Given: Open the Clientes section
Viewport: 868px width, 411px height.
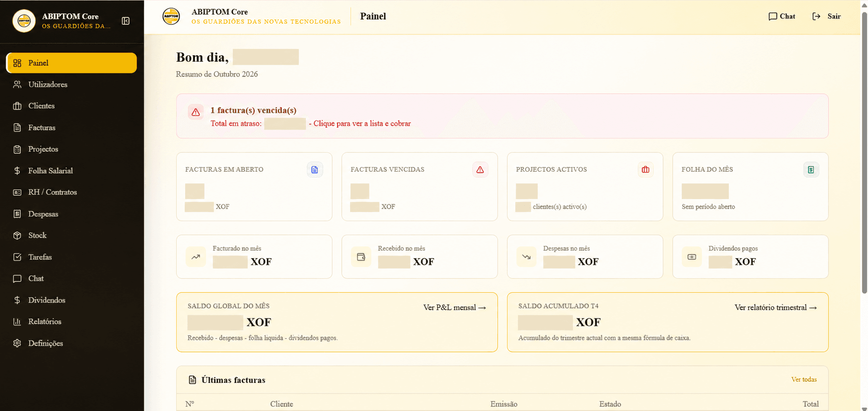Looking at the screenshot, I should (71, 106).
